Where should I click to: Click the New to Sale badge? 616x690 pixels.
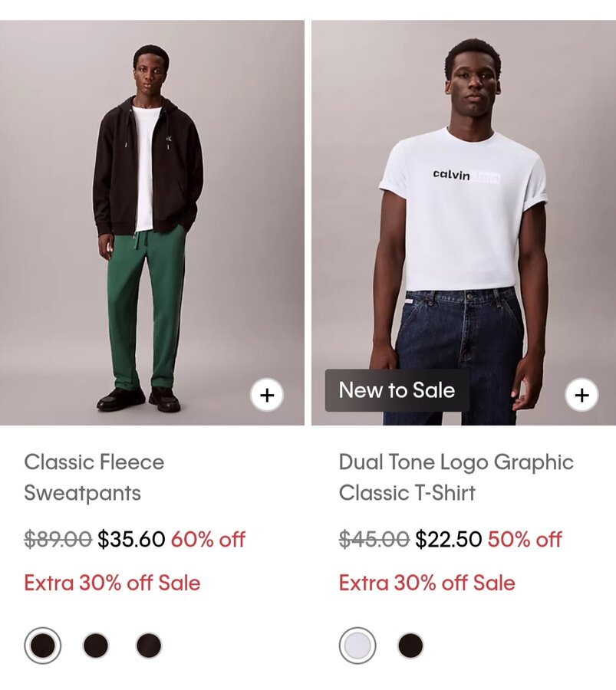(x=397, y=390)
